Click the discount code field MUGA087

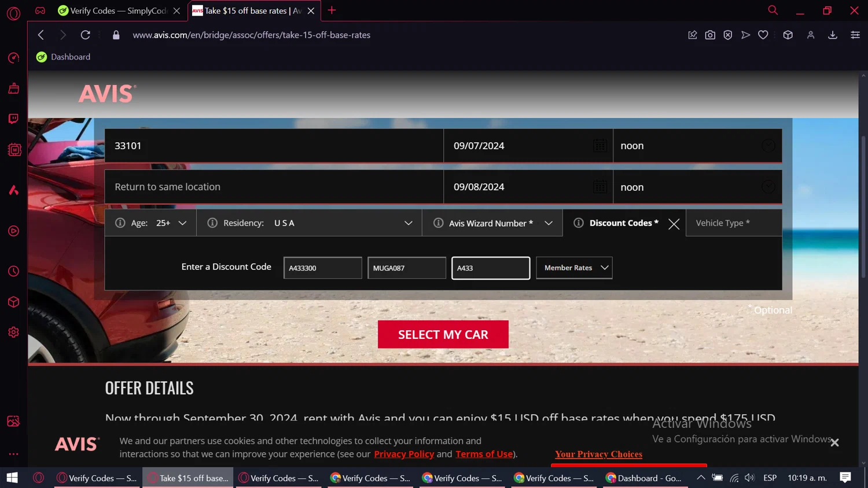click(407, 268)
